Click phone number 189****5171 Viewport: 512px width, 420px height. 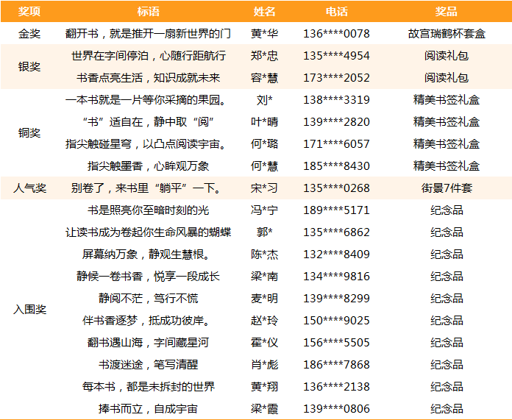pyautogui.click(x=337, y=210)
